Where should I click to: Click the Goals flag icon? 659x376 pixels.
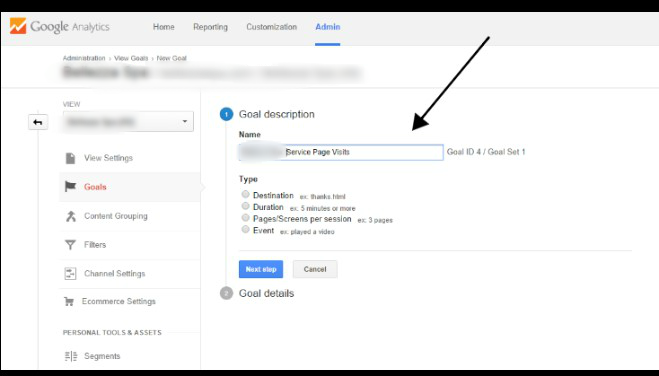[x=70, y=187]
